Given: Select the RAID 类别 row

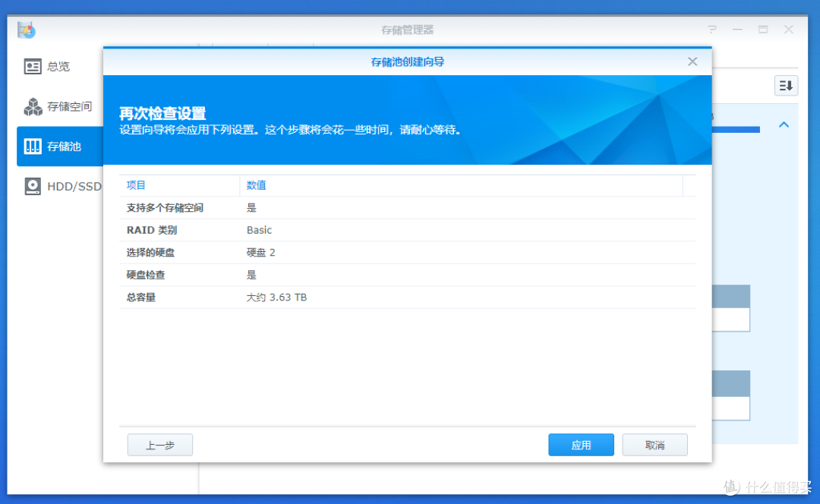Looking at the screenshot, I should click(407, 230).
